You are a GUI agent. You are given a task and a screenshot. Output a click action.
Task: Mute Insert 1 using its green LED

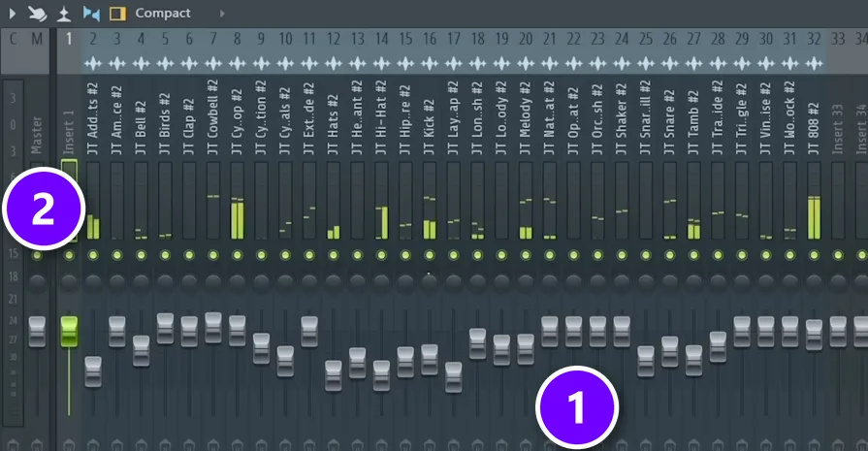tap(69, 255)
